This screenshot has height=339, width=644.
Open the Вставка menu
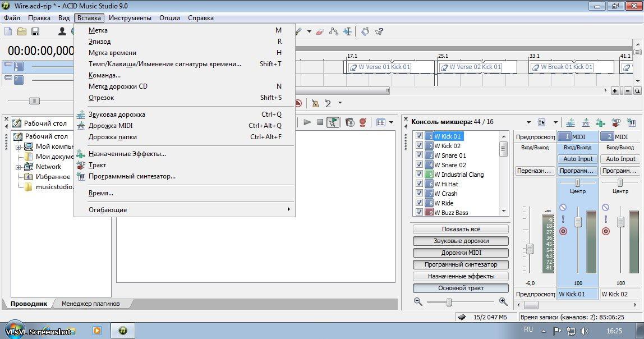(89, 17)
